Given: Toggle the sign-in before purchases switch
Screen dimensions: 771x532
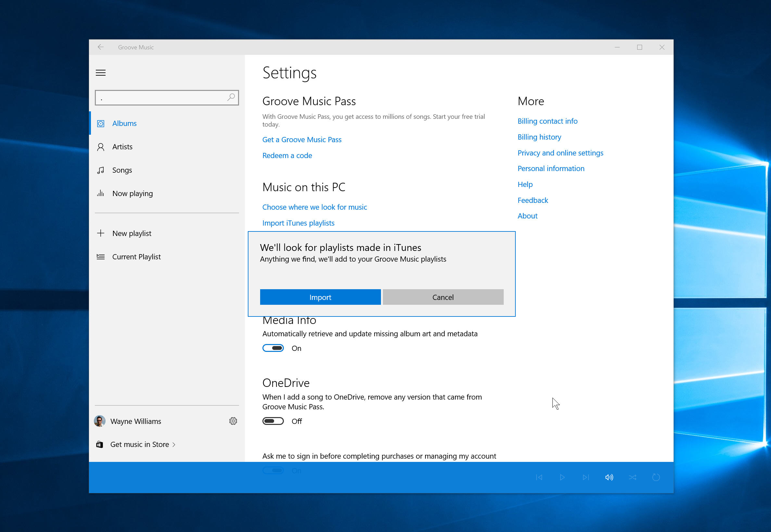Looking at the screenshot, I should coord(273,470).
